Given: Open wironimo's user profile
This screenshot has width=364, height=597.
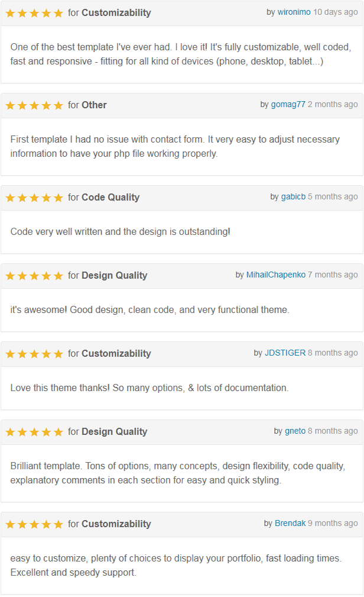Looking at the screenshot, I should (x=294, y=12).
